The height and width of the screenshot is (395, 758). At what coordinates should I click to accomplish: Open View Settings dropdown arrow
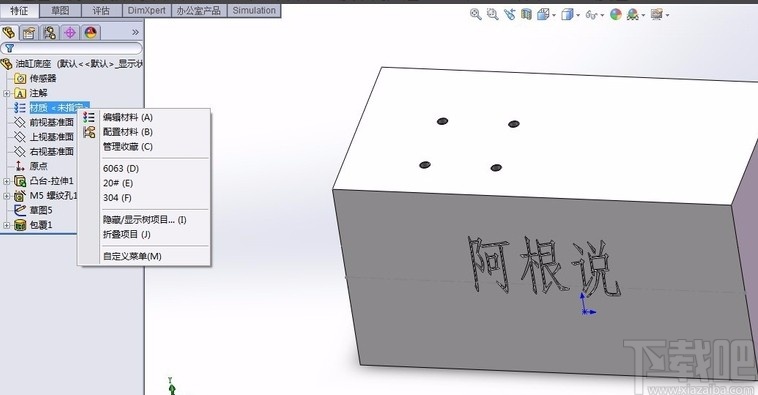(667, 15)
